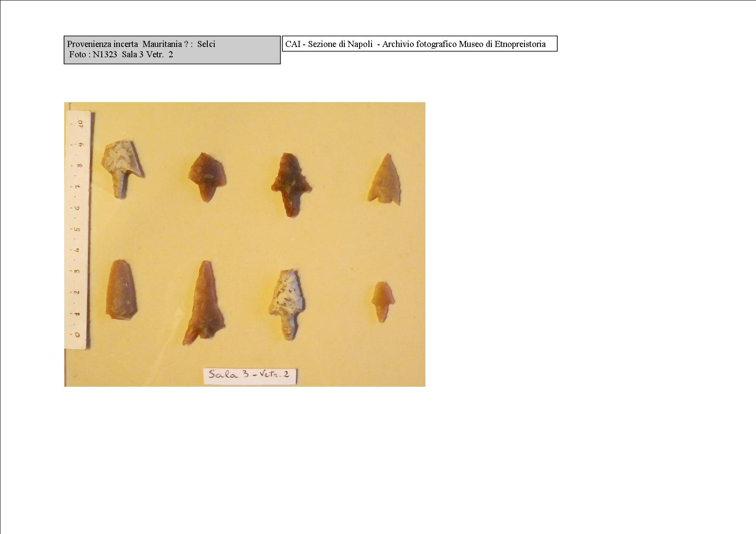
Task: Click the centimeter ruler in the photo
Action: pyautogui.click(x=78, y=230)
